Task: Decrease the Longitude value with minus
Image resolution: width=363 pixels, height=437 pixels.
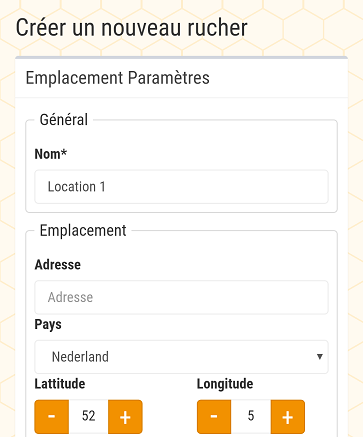Action: coord(214,417)
